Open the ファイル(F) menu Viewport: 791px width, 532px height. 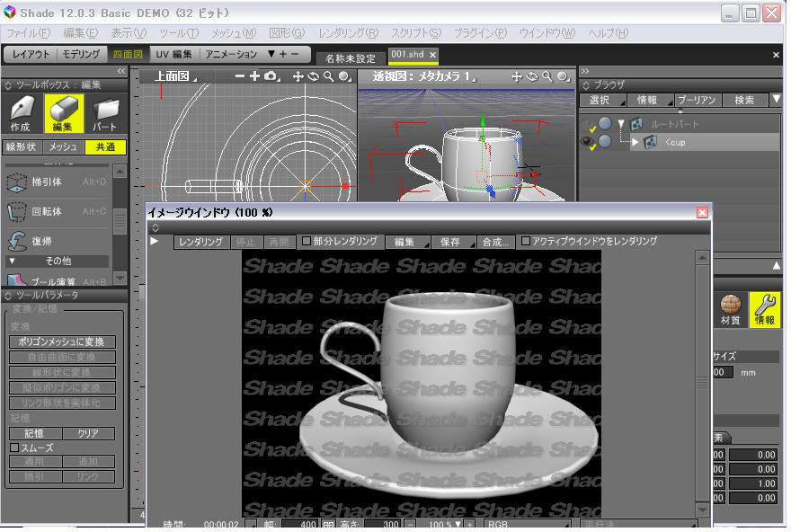[x=28, y=33]
